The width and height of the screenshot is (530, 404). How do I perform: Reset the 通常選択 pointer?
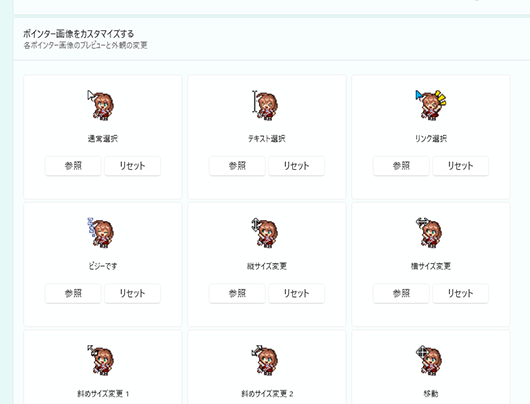132,166
